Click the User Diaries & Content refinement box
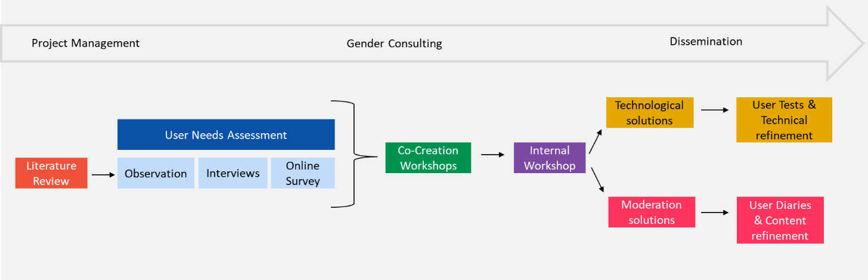868x280 pixels. (x=780, y=220)
